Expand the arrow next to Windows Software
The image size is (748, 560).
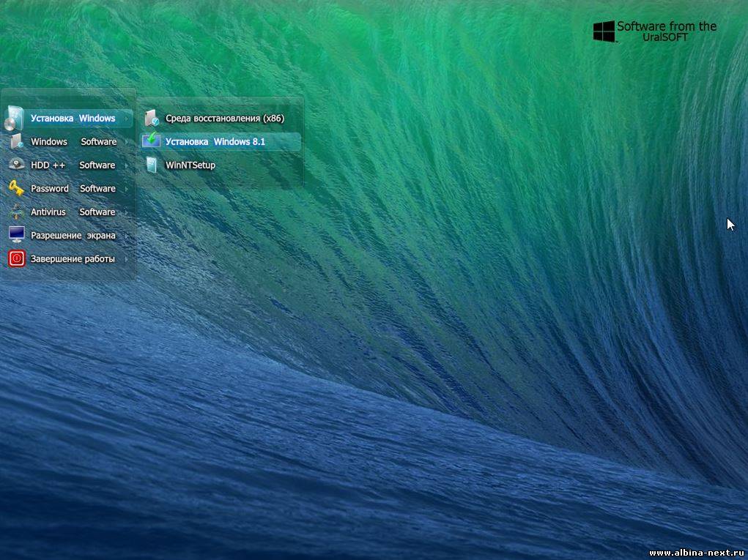[127, 141]
